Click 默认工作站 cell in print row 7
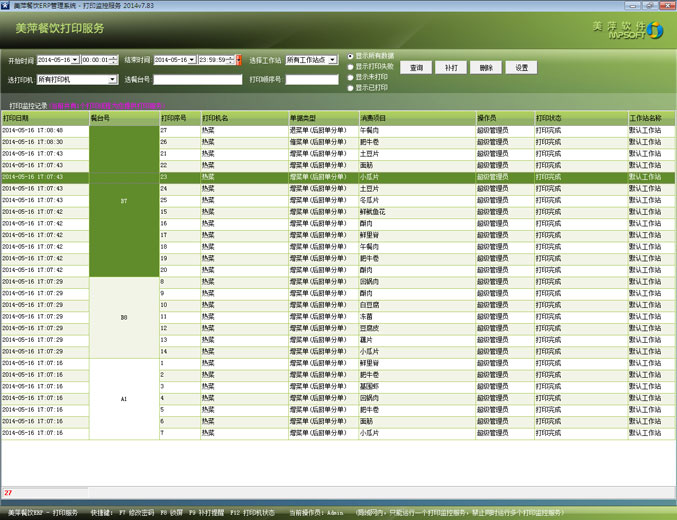 [652, 433]
